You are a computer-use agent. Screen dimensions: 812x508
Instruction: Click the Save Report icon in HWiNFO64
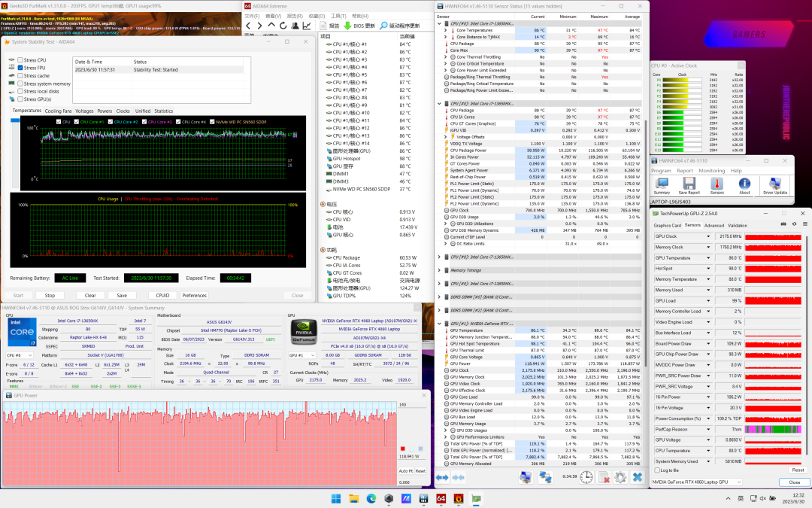click(x=690, y=183)
